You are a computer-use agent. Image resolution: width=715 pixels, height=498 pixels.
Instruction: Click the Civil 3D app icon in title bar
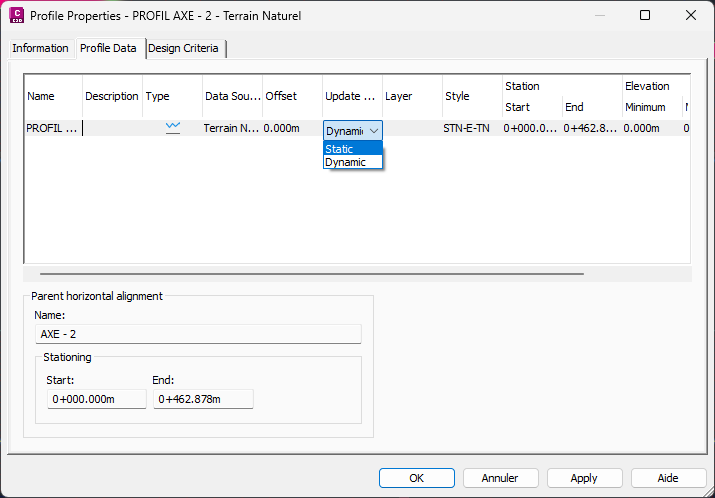click(x=16, y=16)
